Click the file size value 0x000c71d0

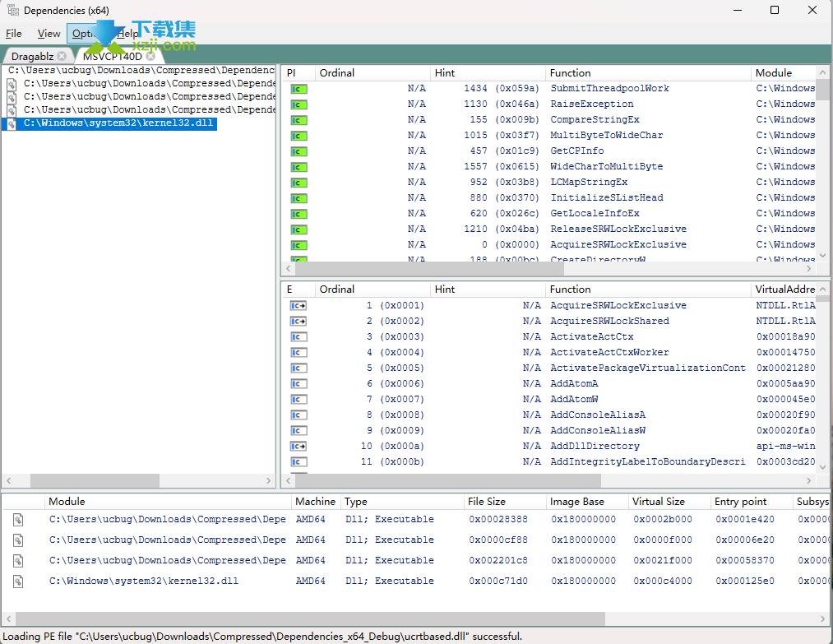click(498, 581)
